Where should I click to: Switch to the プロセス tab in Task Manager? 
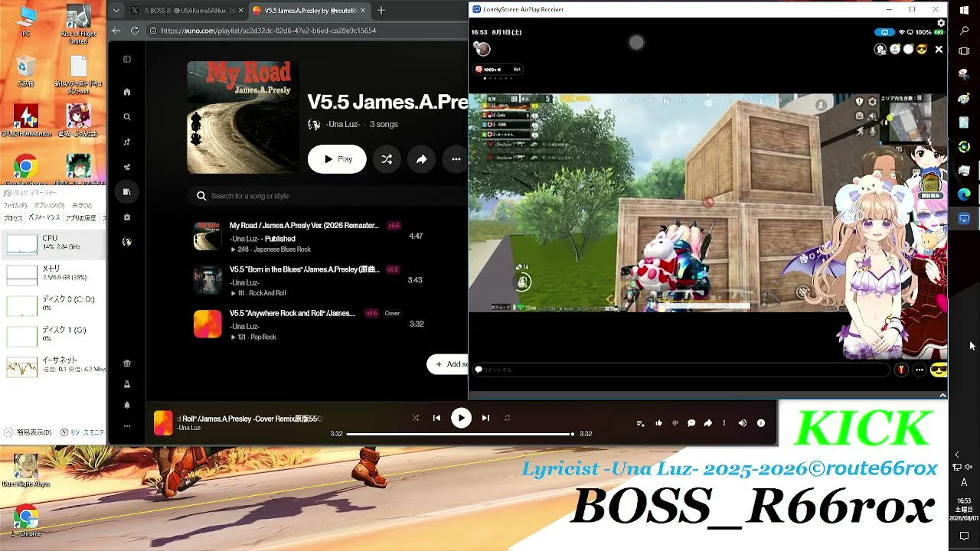[13, 218]
